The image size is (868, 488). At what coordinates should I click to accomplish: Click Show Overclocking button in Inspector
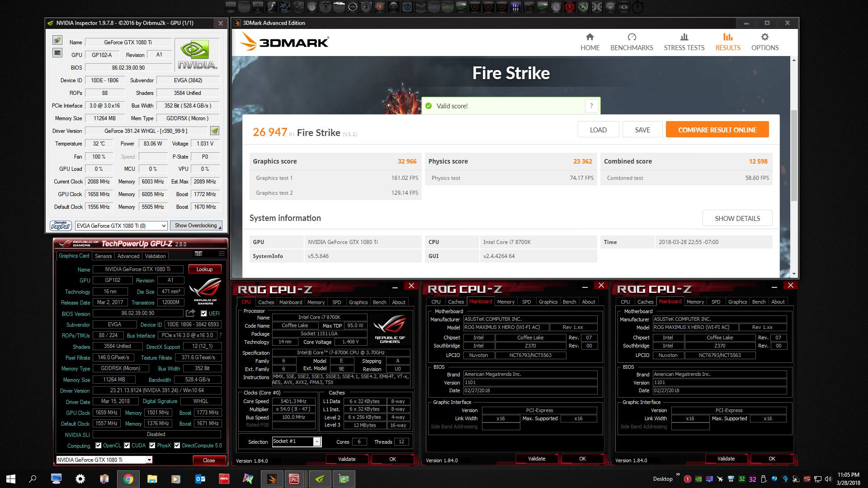(x=196, y=225)
